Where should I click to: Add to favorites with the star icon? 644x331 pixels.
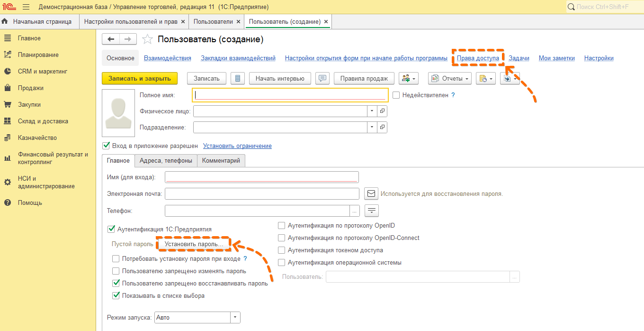[x=148, y=39]
